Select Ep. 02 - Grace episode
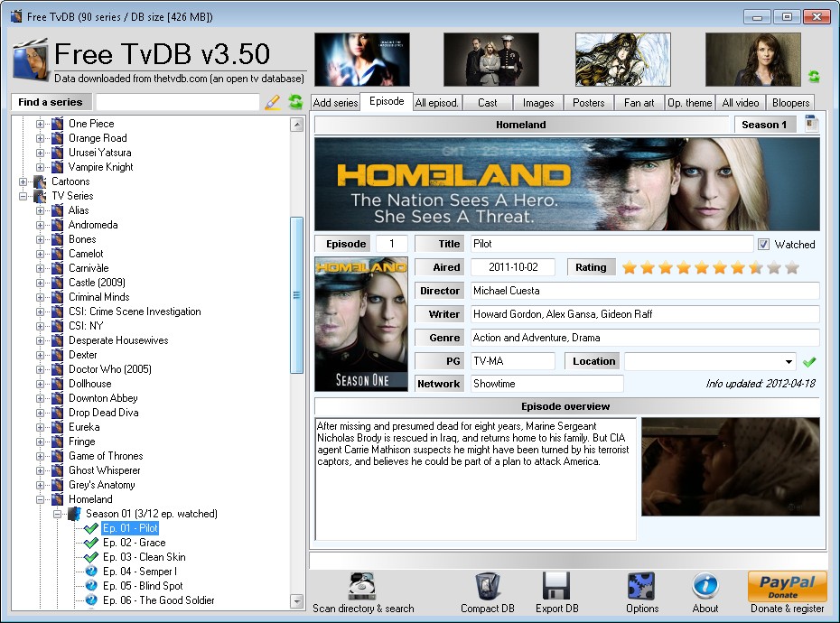This screenshot has height=623, width=840. pyautogui.click(x=134, y=543)
